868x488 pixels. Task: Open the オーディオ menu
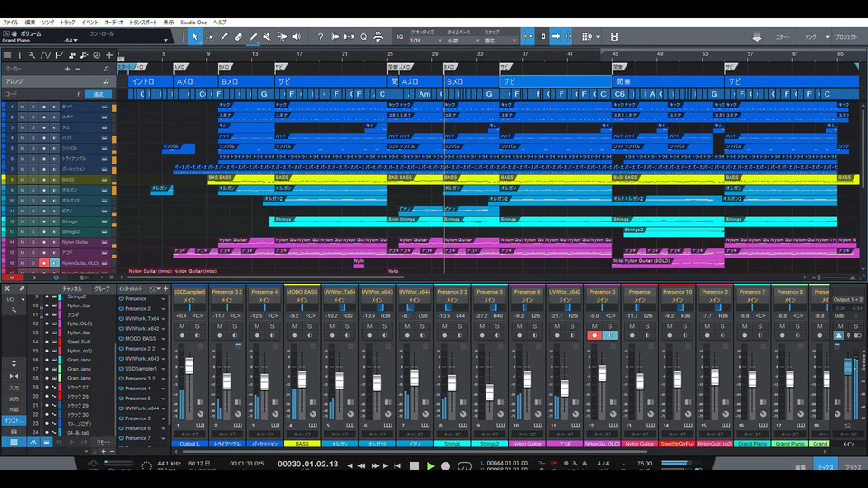click(114, 21)
